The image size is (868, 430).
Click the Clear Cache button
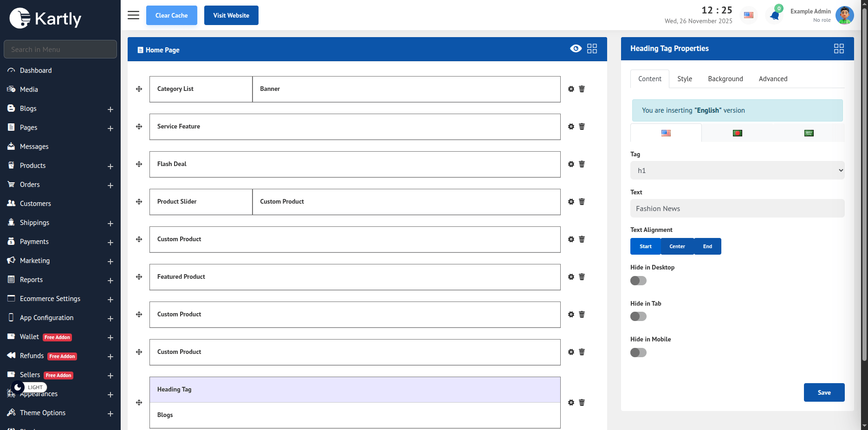pyautogui.click(x=171, y=15)
